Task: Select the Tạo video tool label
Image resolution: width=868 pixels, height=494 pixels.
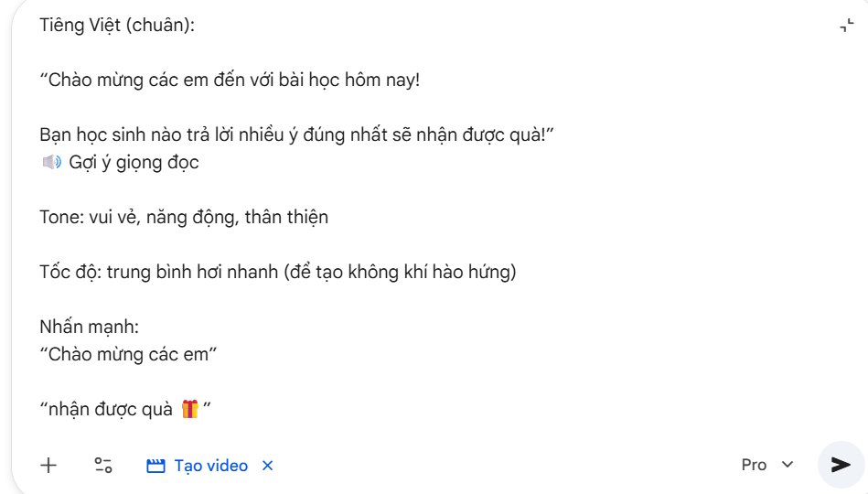Action: coord(211,466)
